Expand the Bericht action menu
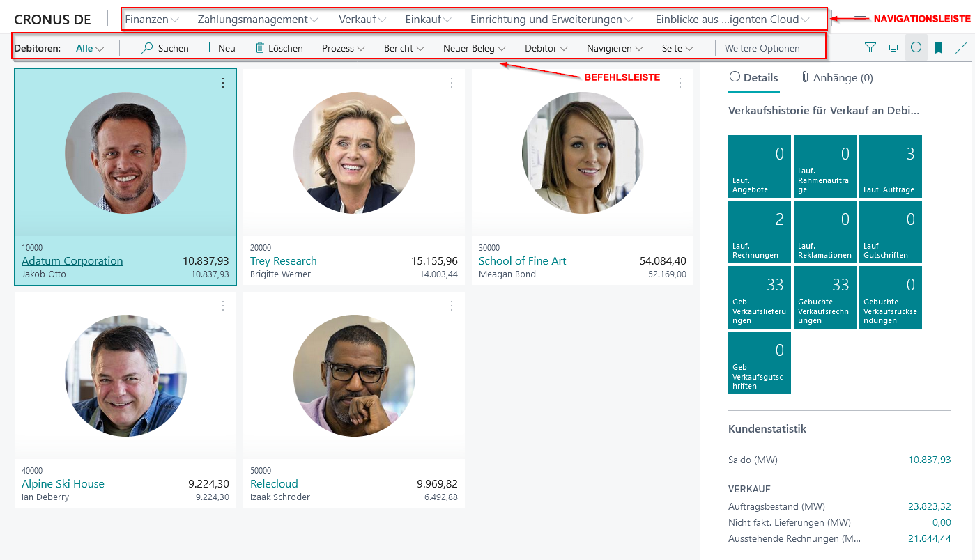This screenshot has width=975, height=560. tap(404, 48)
